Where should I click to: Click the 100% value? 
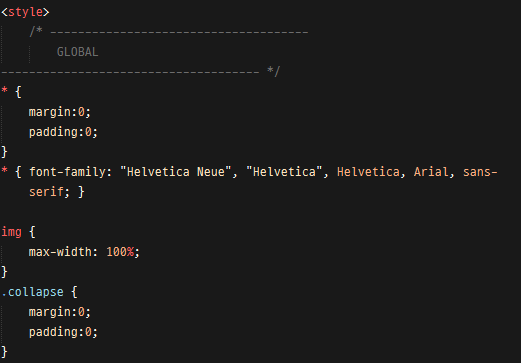tap(120, 252)
